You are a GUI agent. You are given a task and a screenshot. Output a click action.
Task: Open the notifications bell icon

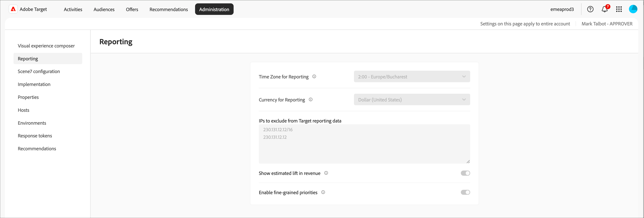coord(604,9)
